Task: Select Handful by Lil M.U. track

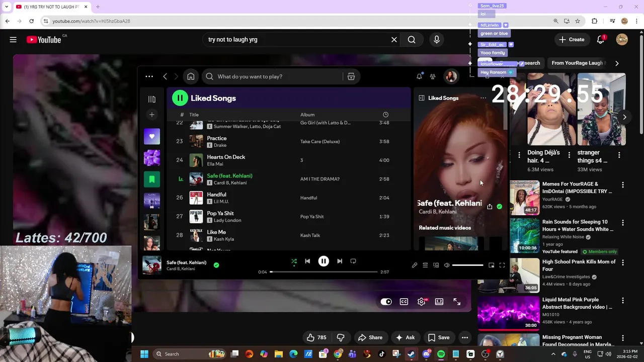Action: 288,198
